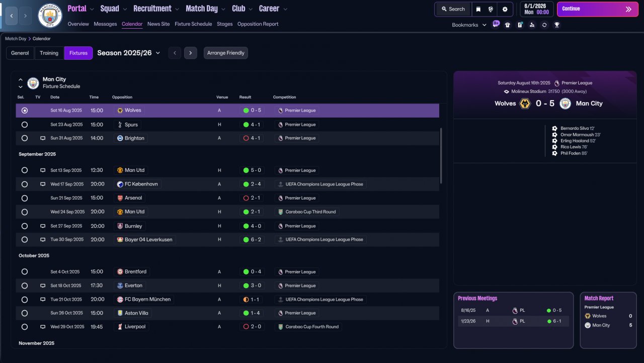The width and height of the screenshot is (644, 363).
Task: Click TV icon on Bayer 04 Leverkusen row
Action: pos(43,240)
